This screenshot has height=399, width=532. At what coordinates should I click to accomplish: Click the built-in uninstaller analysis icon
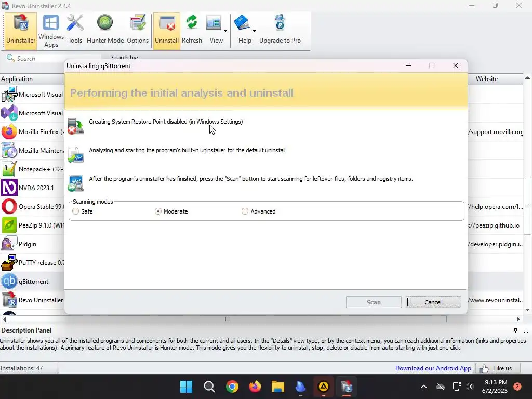(75, 155)
